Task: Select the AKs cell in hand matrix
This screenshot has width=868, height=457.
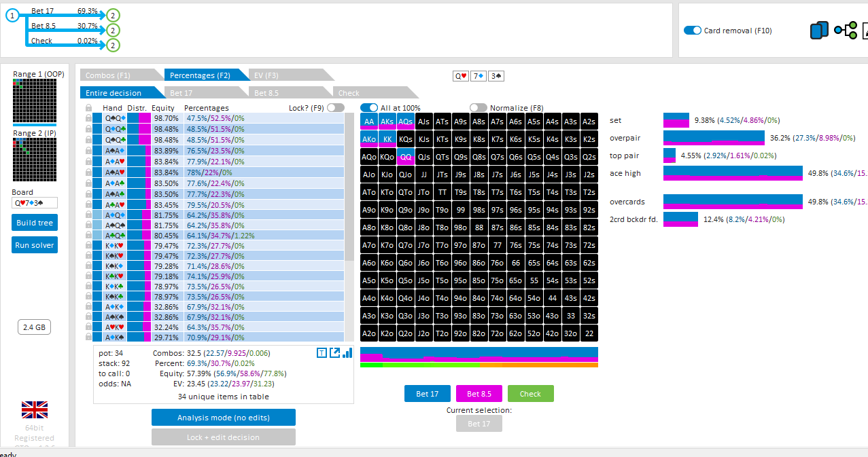Action: (x=387, y=122)
